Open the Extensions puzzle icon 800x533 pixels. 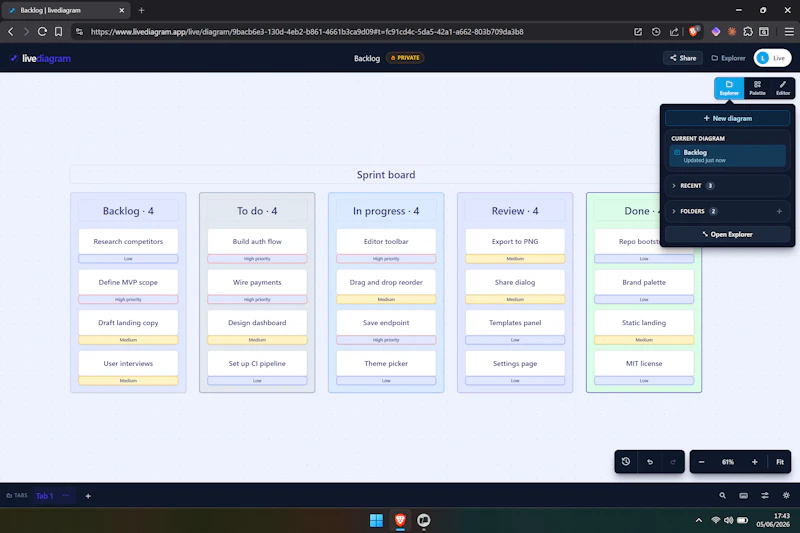point(748,32)
